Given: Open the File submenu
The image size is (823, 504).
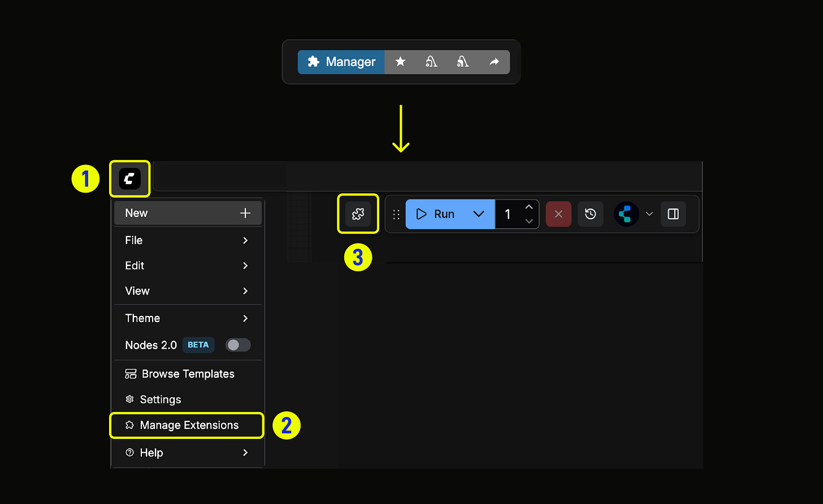Looking at the screenshot, I should point(188,240).
